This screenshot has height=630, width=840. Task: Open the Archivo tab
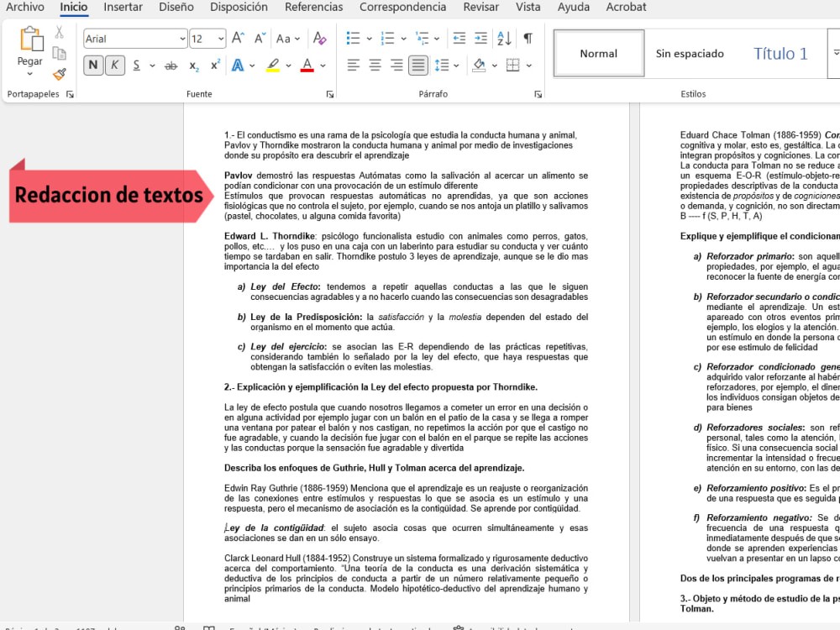(x=24, y=7)
